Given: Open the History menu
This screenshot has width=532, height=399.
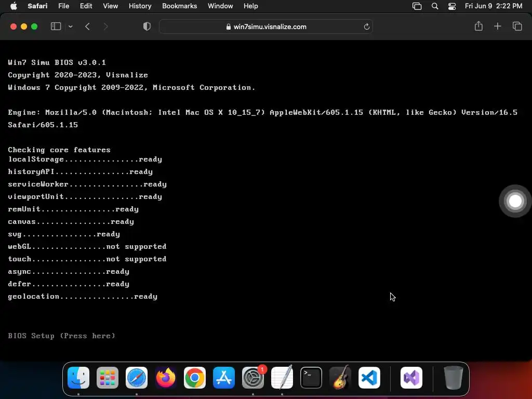Looking at the screenshot, I should click(140, 6).
